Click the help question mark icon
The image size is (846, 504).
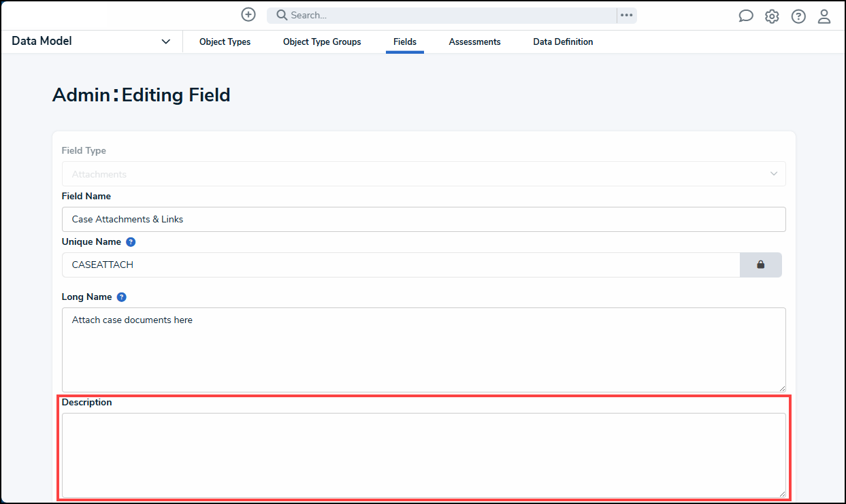click(798, 15)
